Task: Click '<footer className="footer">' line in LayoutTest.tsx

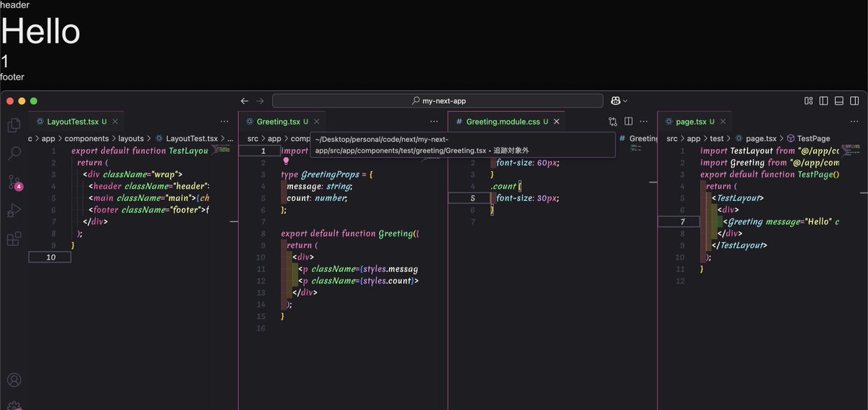Action: click(x=148, y=210)
